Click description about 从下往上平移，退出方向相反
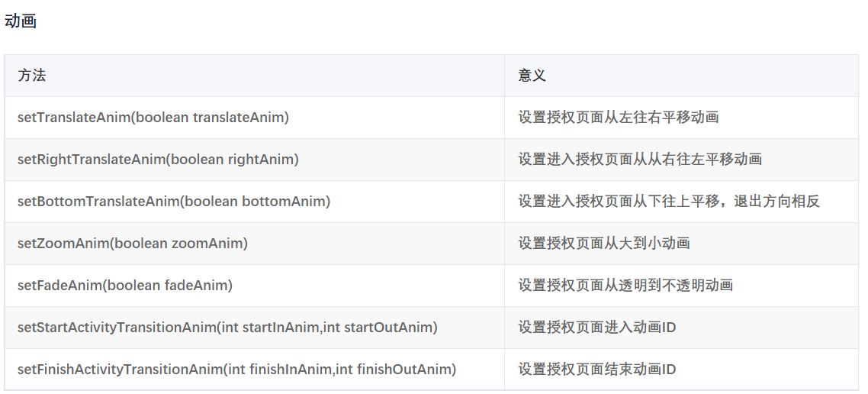This screenshot has width=868, height=394. [x=669, y=201]
